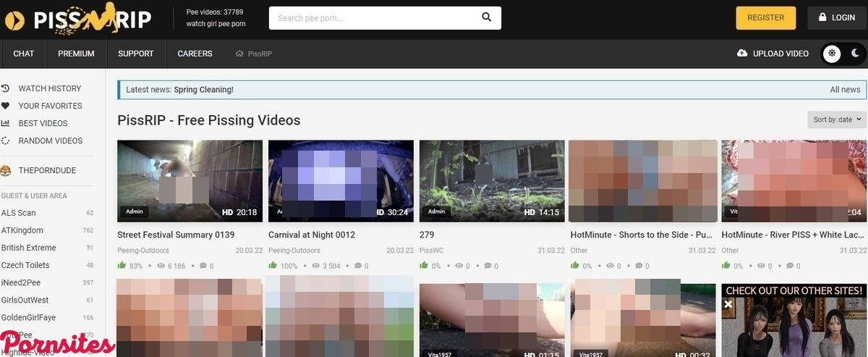The height and width of the screenshot is (357, 868).
Task: Click the search magnifying glass icon
Action: tap(486, 17)
